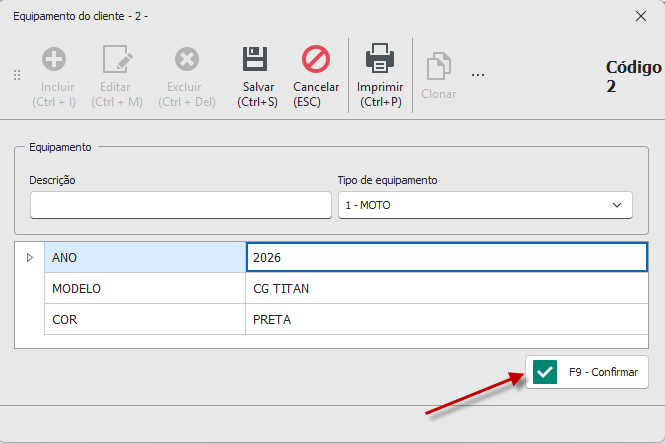The height and width of the screenshot is (444, 665).
Task: Click the Editar pencil icon
Action: click(x=117, y=59)
